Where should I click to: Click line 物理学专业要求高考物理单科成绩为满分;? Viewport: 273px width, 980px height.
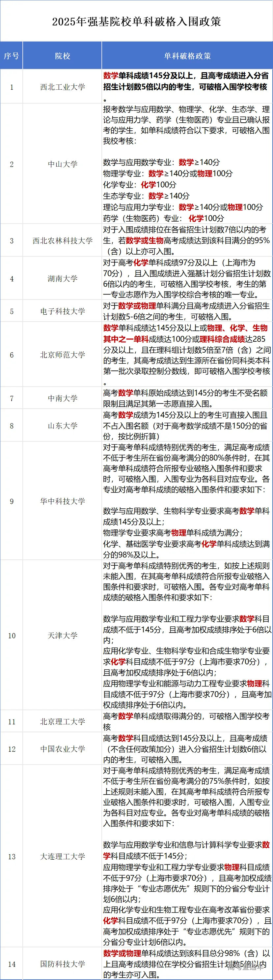(x=173, y=533)
